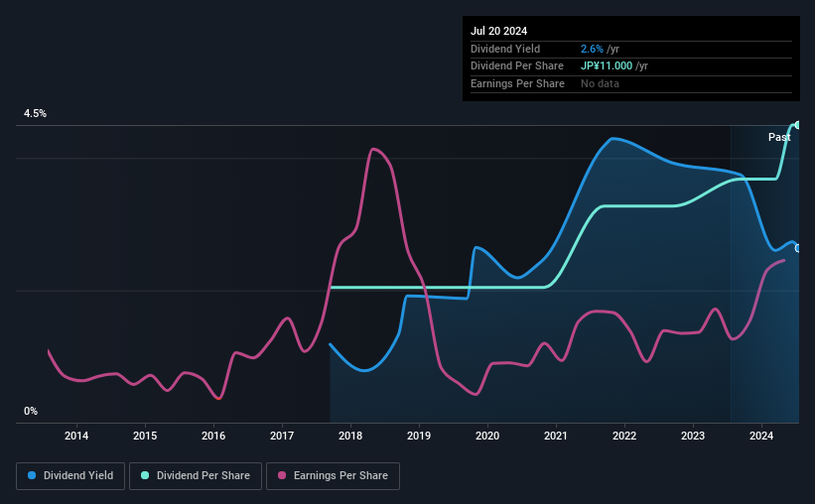Click the No data earnings value
Viewport: 815px width, 504px height.
[600, 83]
